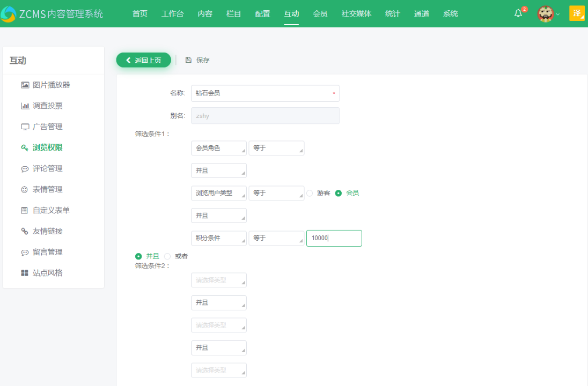The image size is (588, 386).
Task: Open 广告管理 via the monitor icon
Action: point(25,127)
